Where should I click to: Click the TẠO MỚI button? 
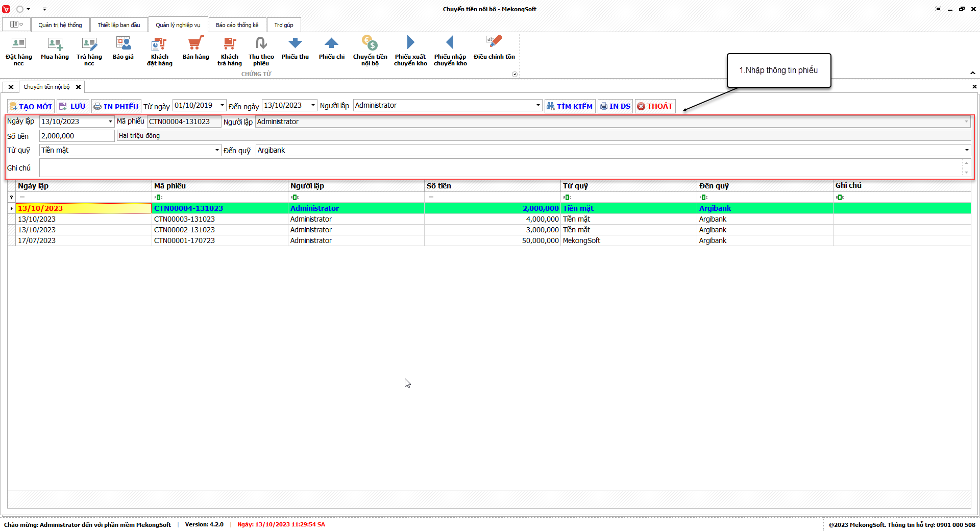(31, 106)
